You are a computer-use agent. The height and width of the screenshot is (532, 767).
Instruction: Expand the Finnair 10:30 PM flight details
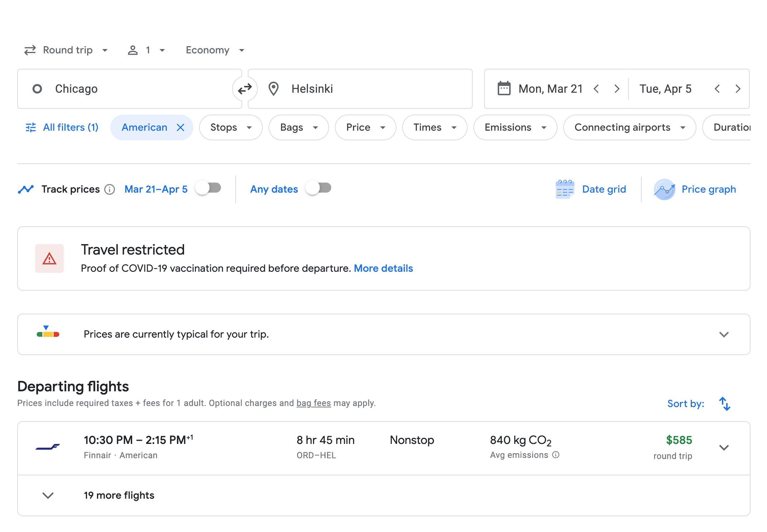(x=724, y=448)
